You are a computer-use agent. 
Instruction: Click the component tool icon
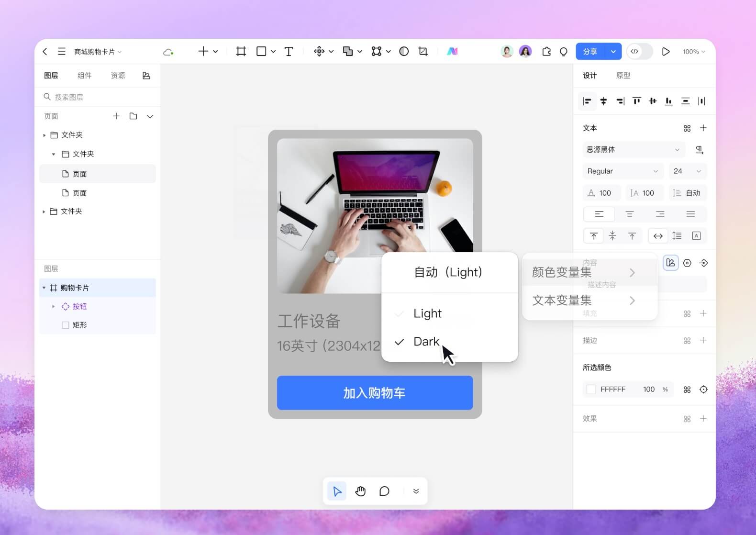(319, 51)
